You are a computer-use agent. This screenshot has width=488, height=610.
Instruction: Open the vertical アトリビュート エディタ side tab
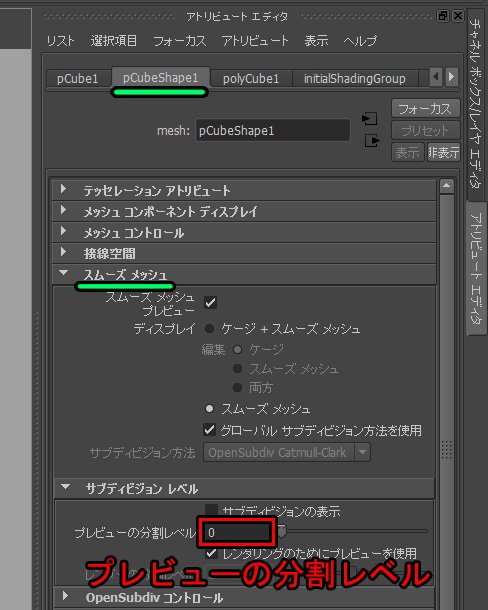click(x=476, y=268)
